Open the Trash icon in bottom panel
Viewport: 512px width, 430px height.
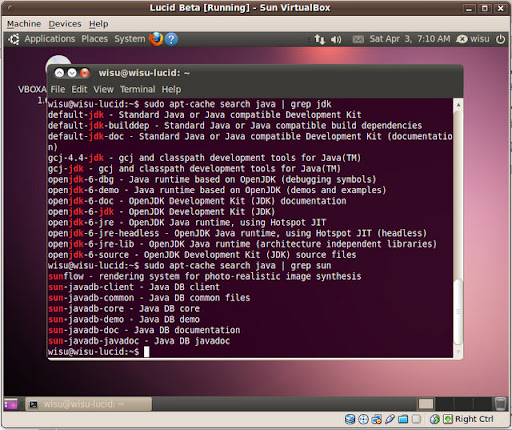(x=500, y=404)
